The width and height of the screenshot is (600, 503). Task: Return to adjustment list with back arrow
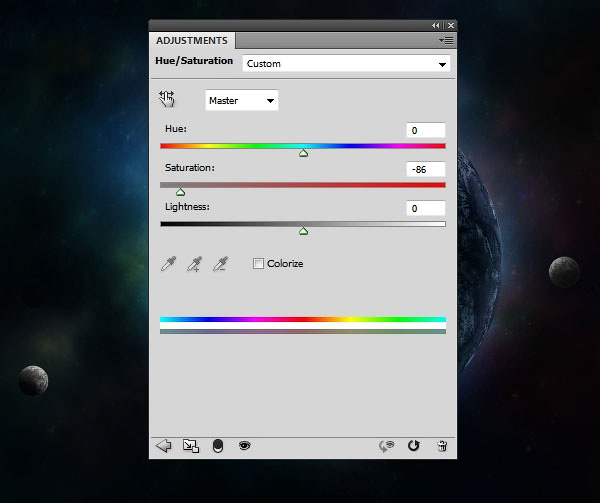coord(163,446)
